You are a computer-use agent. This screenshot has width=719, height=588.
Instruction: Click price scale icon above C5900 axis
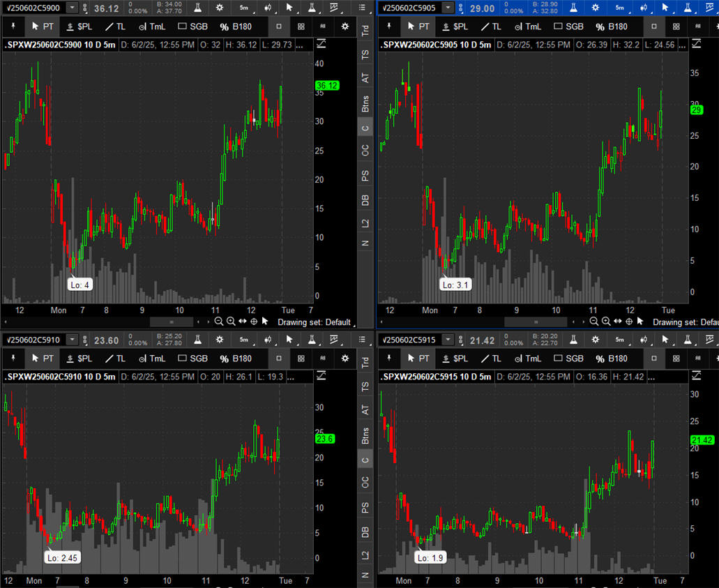[x=321, y=43]
